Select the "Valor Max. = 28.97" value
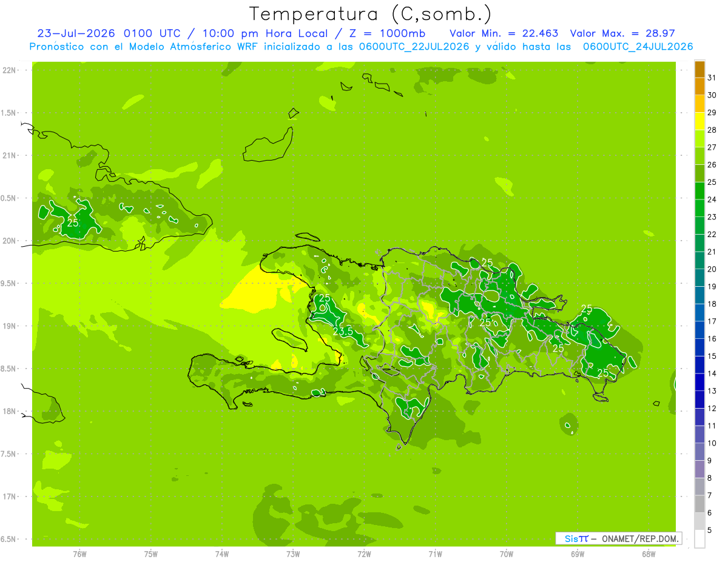Image resolution: width=728 pixels, height=562 pixels. [623, 33]
